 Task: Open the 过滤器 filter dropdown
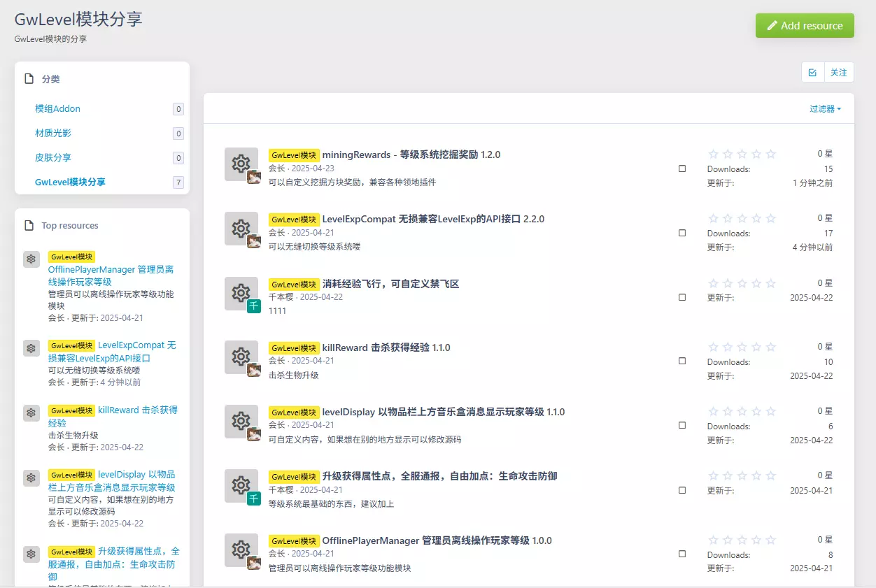825,108
